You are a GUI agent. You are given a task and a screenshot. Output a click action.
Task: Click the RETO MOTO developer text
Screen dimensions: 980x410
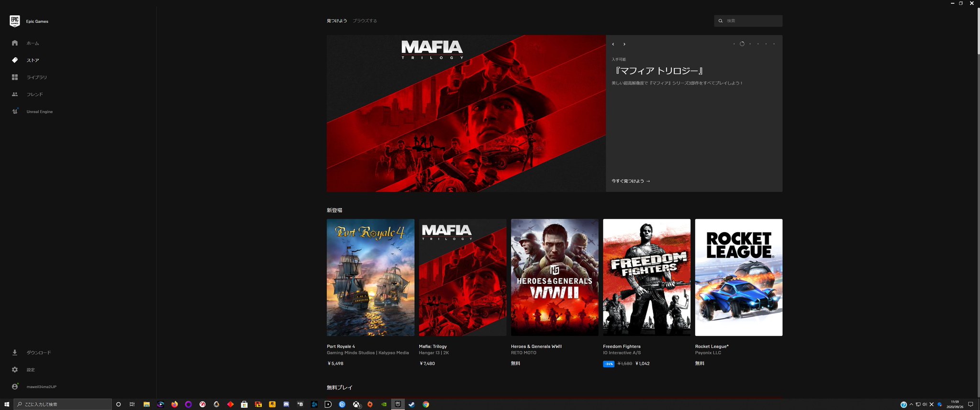(x=523, y=353)
